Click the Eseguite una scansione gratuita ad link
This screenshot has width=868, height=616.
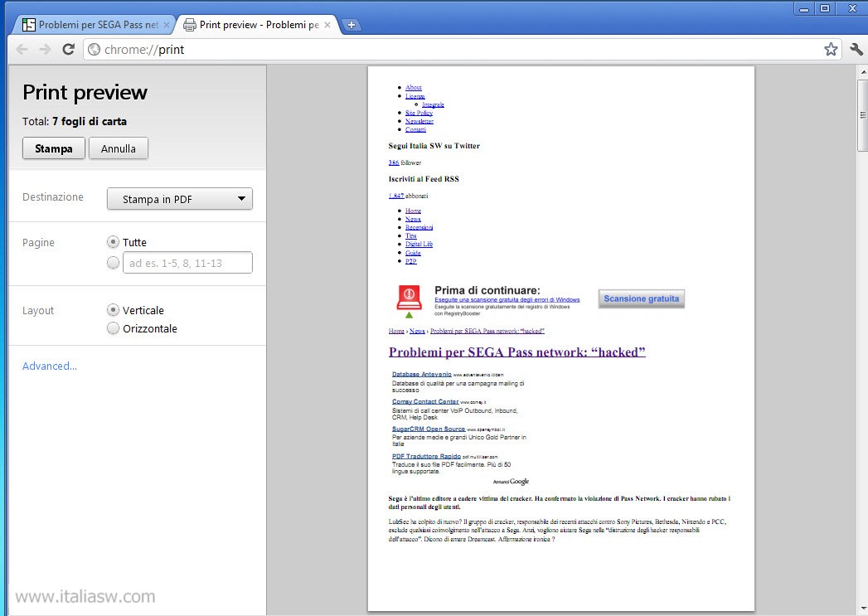[x=507, y=299]
